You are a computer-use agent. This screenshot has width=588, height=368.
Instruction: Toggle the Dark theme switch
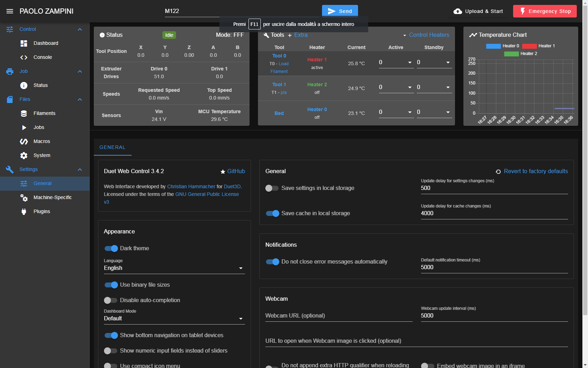coord(111,248)
